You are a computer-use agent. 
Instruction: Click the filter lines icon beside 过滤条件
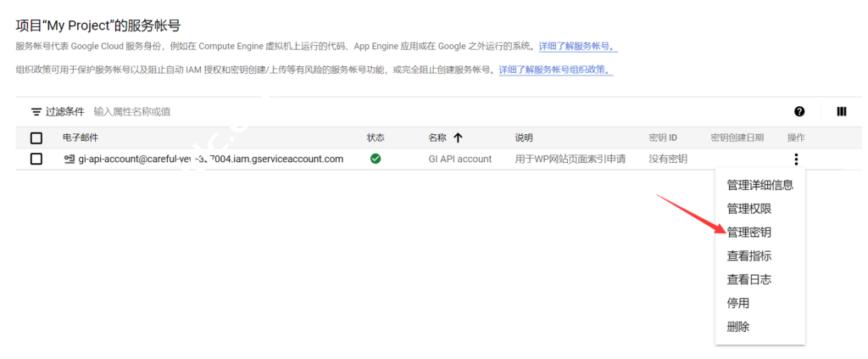pyautogui.click(x=36, y=112)
